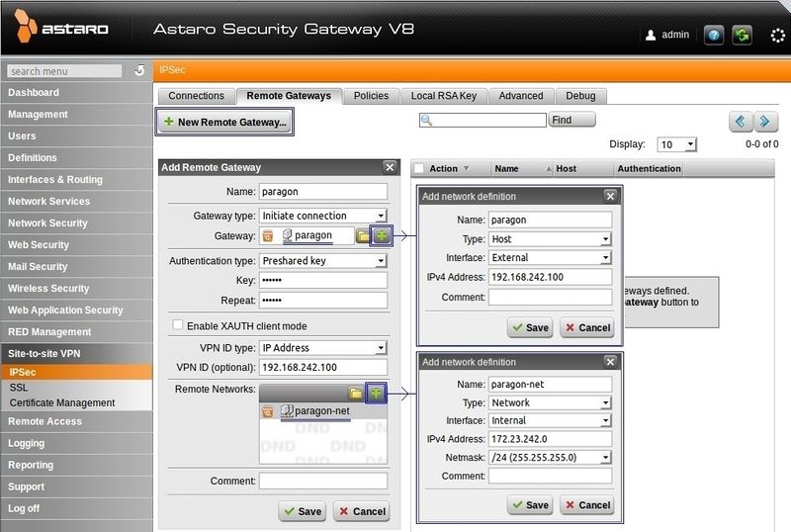Screen dimensions: 791x532
Task: Switch to the Policies tab
Action: 371,96
